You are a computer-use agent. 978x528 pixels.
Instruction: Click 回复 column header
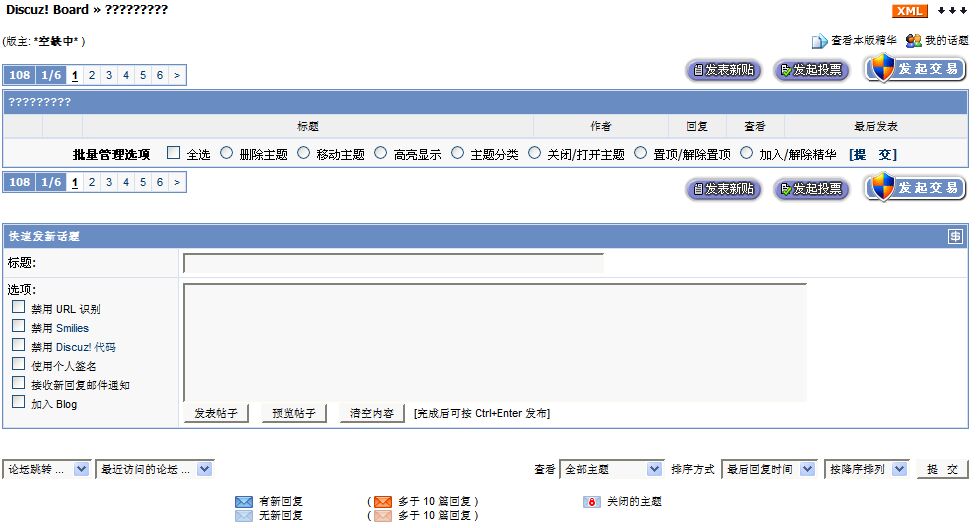point(697,127)
